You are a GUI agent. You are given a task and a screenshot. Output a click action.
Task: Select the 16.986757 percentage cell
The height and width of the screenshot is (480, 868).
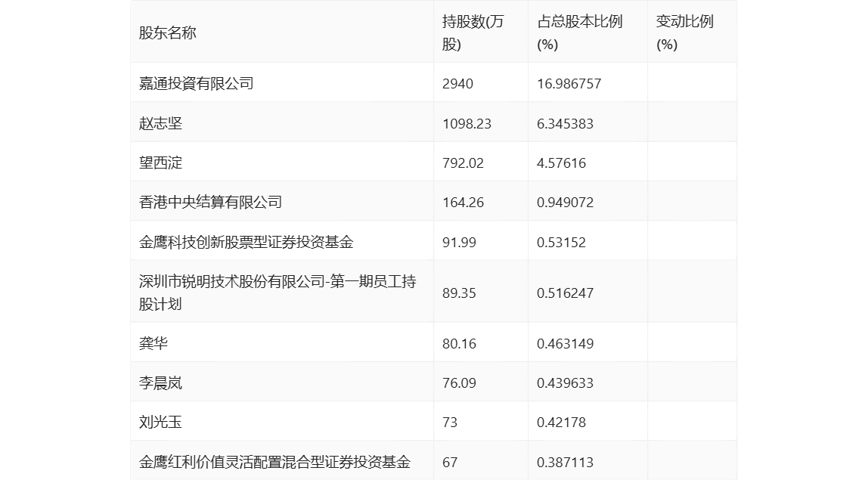[x=569, y=84]
